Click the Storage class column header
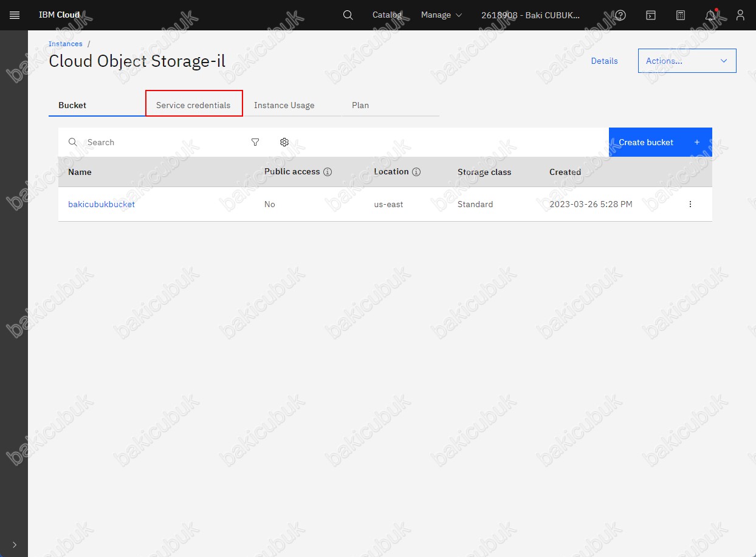This screenshot has width=756, height=557. [x=484, y=172]
